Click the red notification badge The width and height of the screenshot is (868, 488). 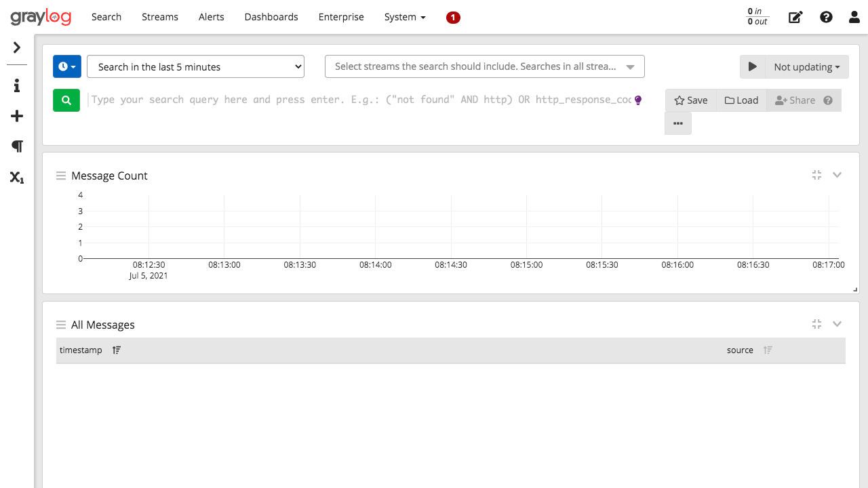pyautogui.click(x=453, y=18)
